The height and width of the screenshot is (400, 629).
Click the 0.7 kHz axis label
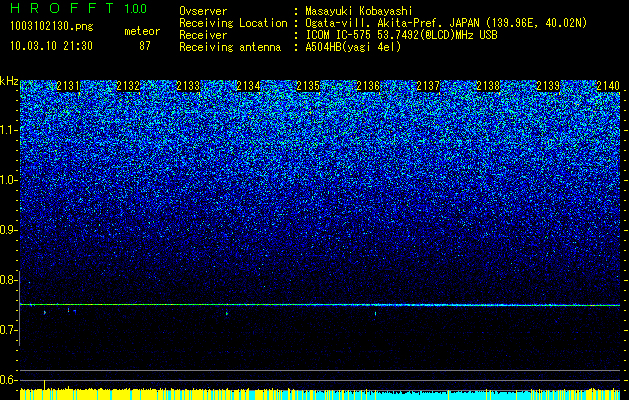[x=8, y=330]
